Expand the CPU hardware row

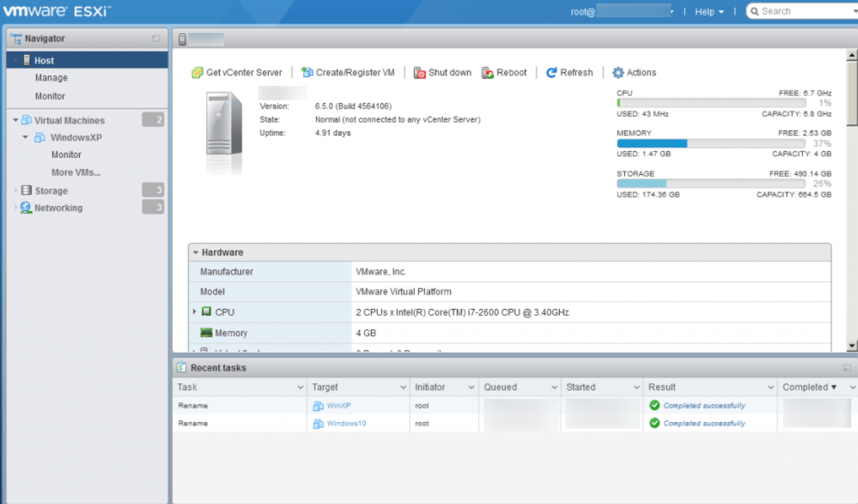click(195, 312)
